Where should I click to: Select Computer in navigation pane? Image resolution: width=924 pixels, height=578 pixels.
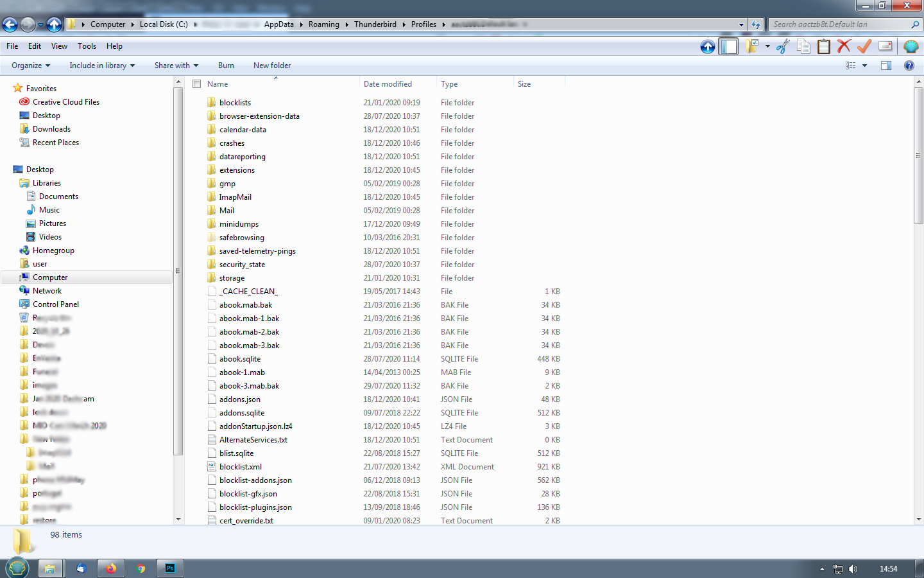coord(50,277)
